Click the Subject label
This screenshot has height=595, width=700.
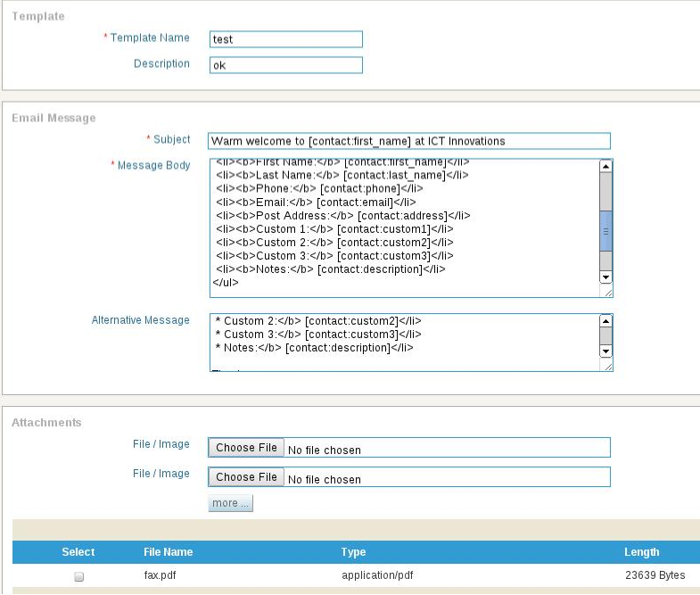click(171, 139)
